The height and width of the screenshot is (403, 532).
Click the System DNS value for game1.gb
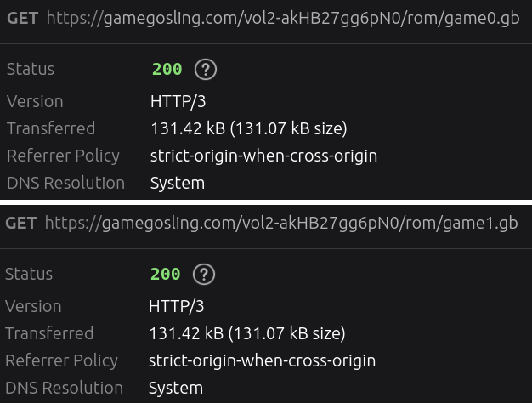tap(176, 388)
